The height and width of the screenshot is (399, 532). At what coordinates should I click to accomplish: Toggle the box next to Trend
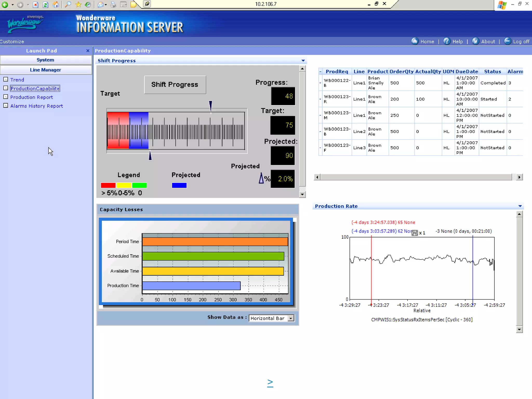click(6, 79)
